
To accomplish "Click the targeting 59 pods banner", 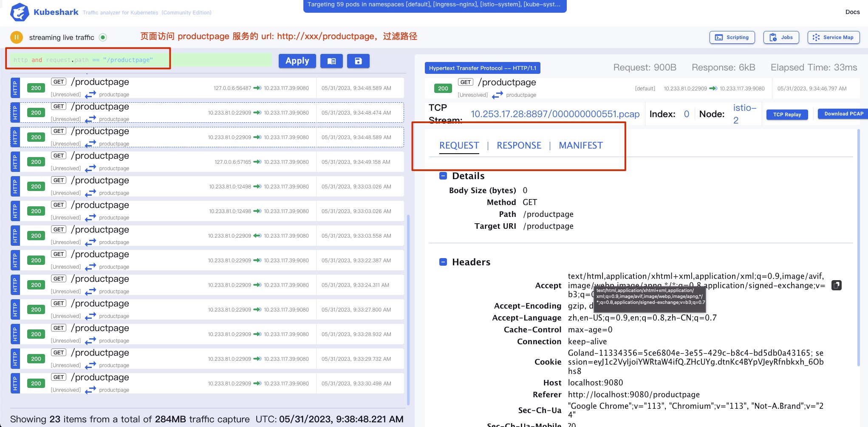I will pos(435,6).
